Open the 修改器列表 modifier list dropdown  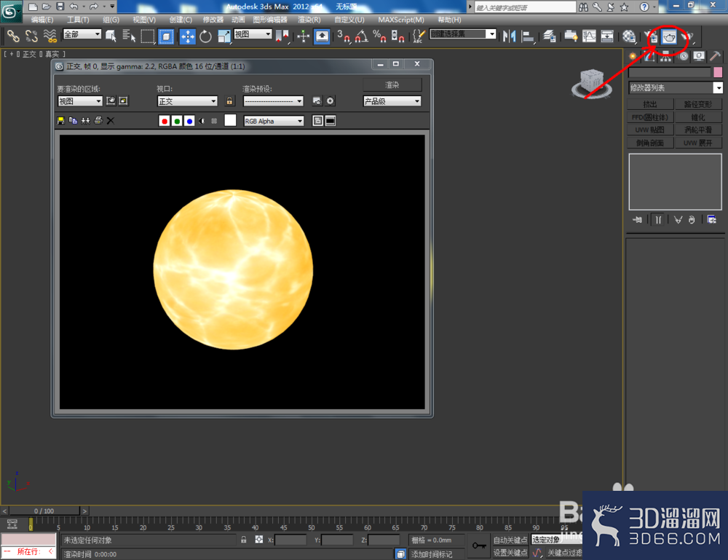pos(676,88)
